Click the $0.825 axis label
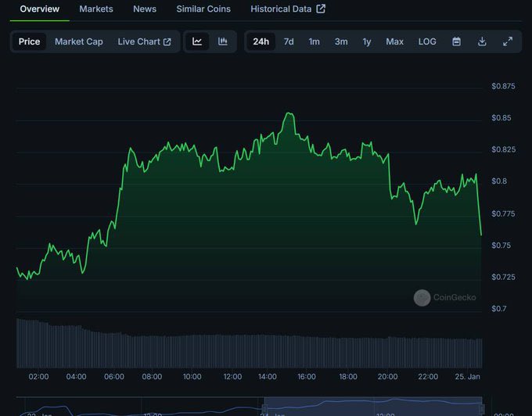This screenshot has height=416, width=532. coord(504,149)
